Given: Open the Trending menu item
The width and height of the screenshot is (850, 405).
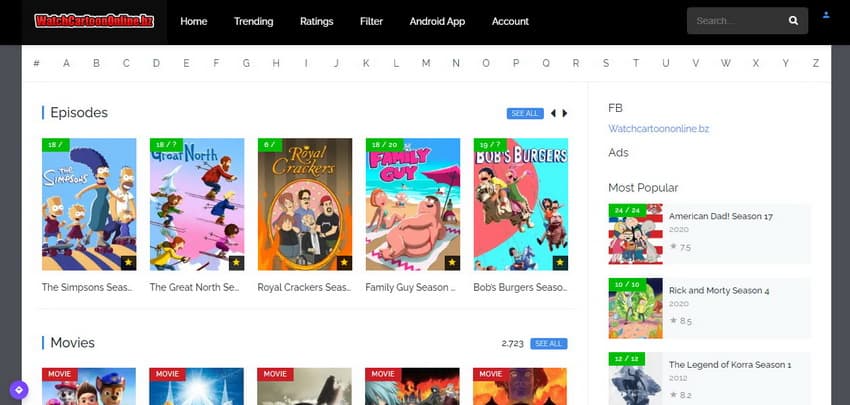Looking at the screenshot, I should pyautogui.click(x=253, y=21).
